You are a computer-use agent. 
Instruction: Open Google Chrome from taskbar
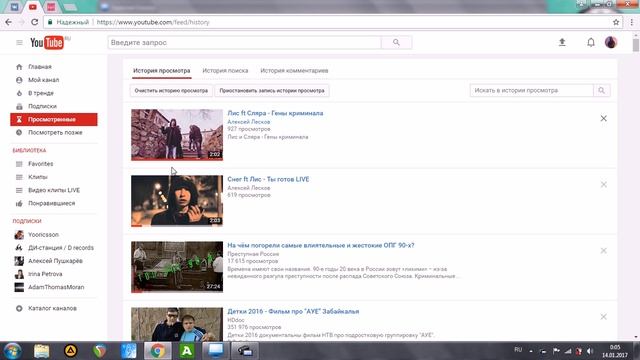[x=158, y=351]
